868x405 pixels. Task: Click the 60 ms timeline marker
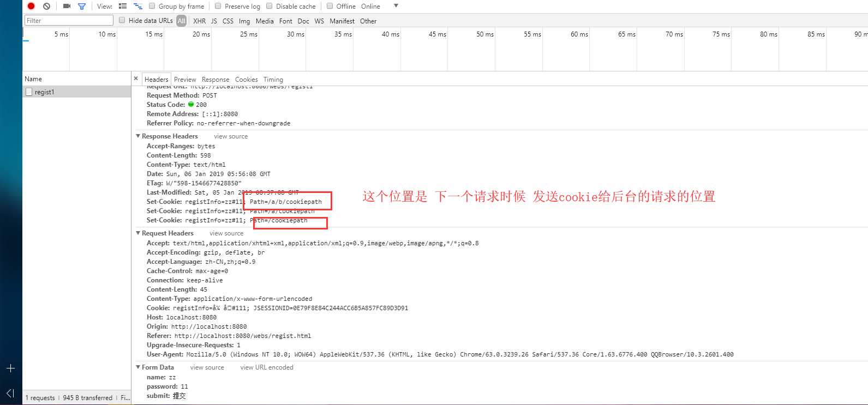[579, 34]
